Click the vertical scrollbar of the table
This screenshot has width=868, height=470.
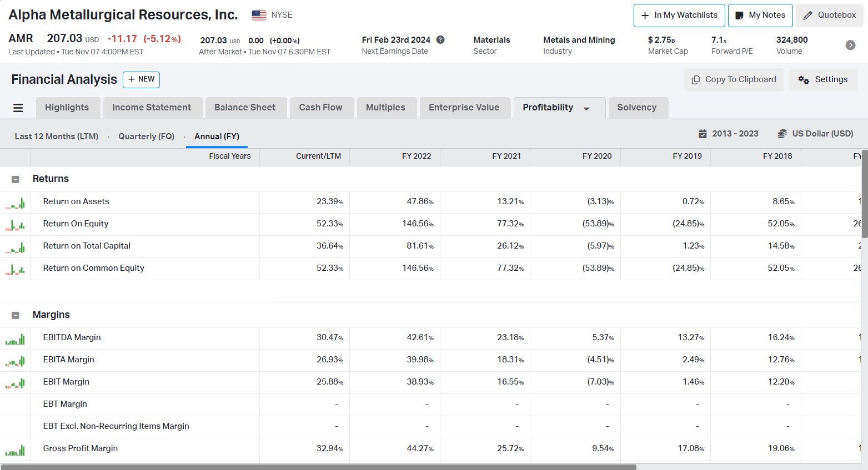click(x=864, y=194)
